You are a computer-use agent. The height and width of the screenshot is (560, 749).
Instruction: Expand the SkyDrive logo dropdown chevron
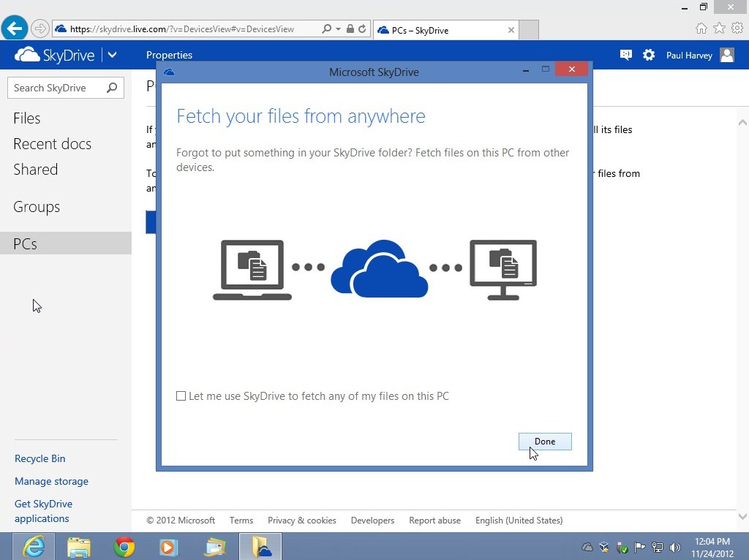point(112,55)
